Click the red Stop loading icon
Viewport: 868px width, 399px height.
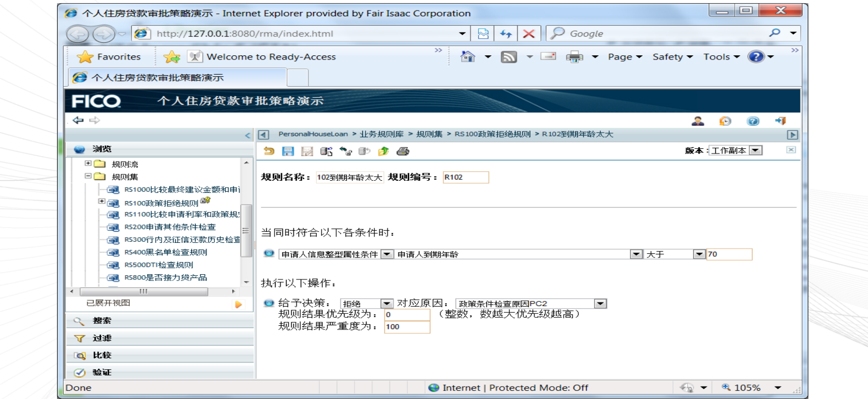[x=529, y=33]
